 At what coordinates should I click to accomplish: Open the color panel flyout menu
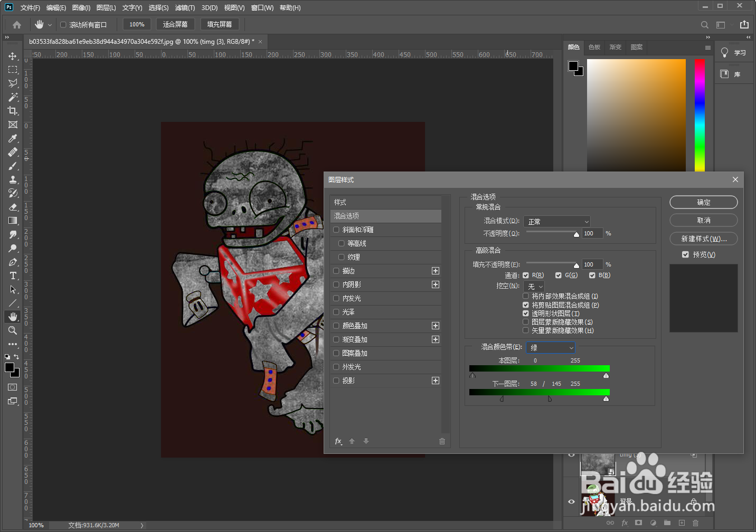(x=708, y=47)
